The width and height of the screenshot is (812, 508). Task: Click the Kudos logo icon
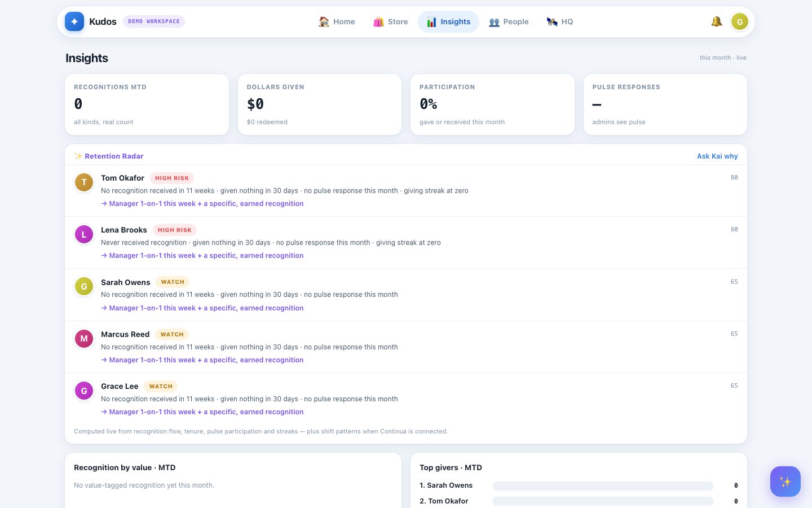tap(74, 21)
